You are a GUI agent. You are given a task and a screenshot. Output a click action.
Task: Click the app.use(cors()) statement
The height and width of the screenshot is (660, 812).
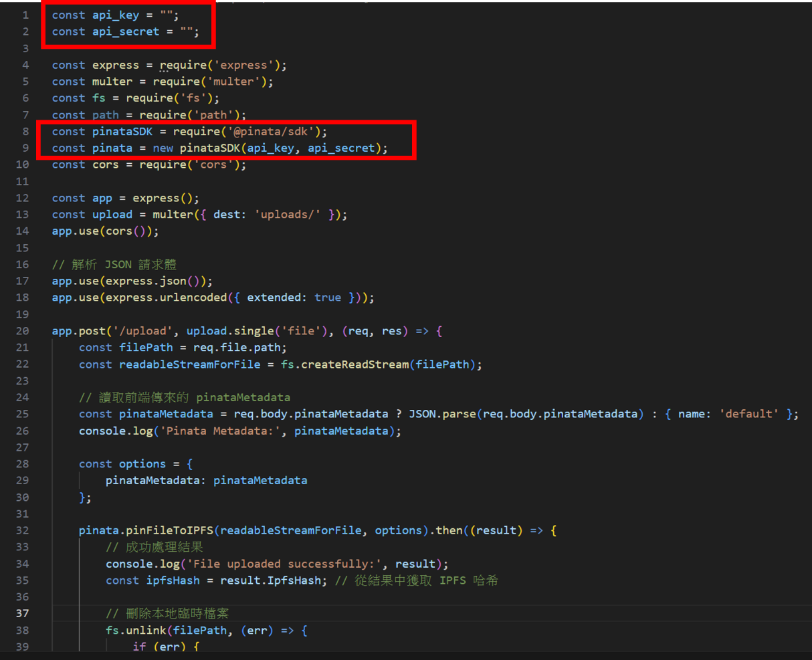click(x=106, y=231)
